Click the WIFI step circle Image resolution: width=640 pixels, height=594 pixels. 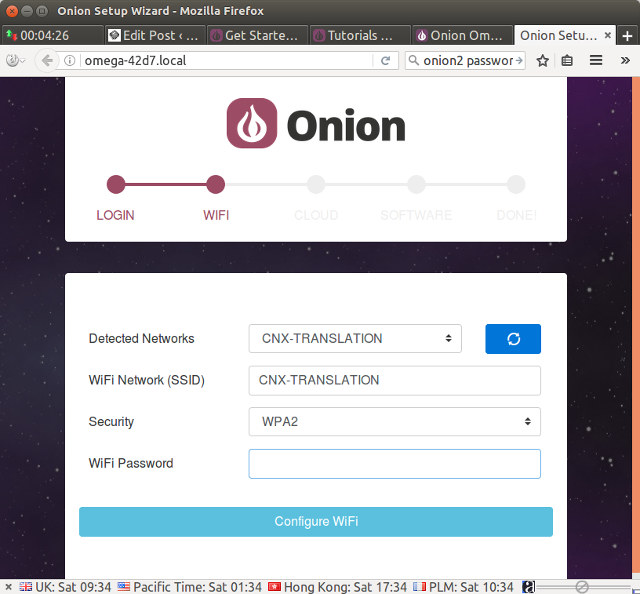(216, 185)
